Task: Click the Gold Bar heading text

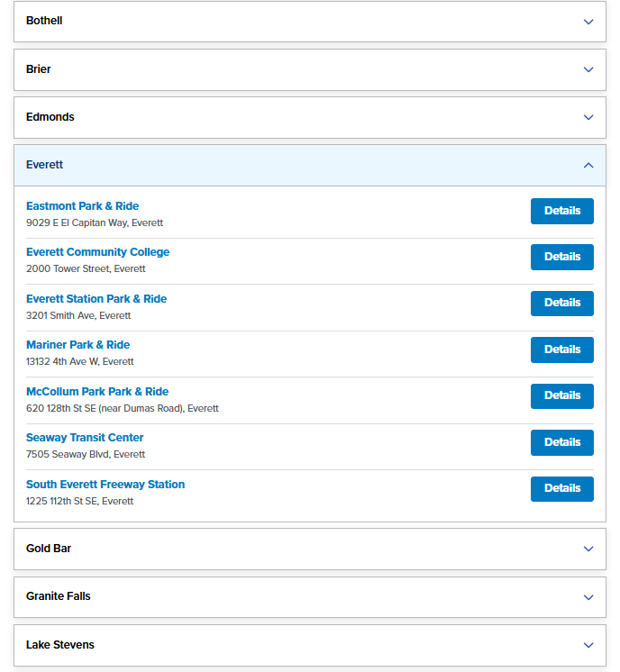Action: pos(49,549)
